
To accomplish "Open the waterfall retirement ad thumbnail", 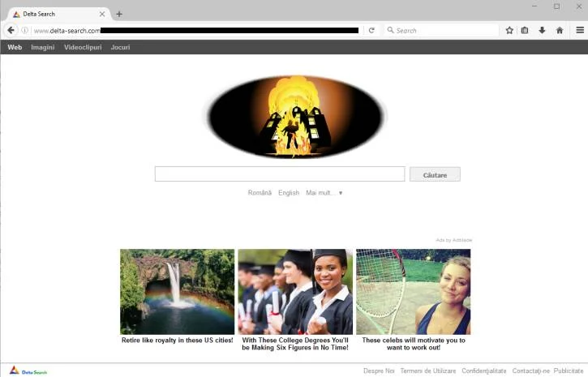I will (178, 292).
